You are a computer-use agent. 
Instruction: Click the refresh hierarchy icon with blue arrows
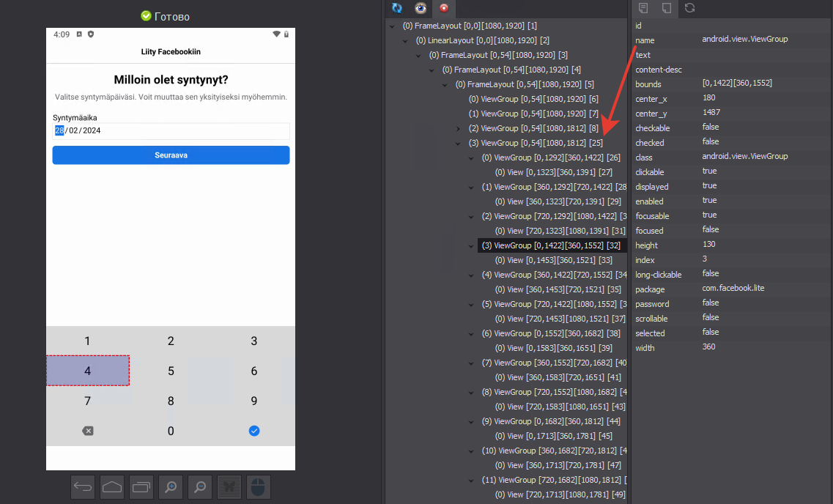(397, 8)
